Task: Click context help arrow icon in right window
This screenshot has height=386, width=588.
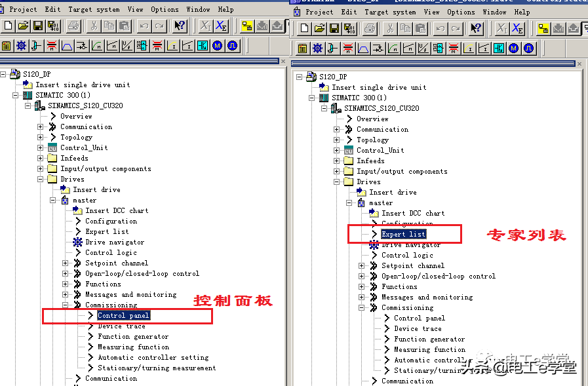Action: point(477,28)
